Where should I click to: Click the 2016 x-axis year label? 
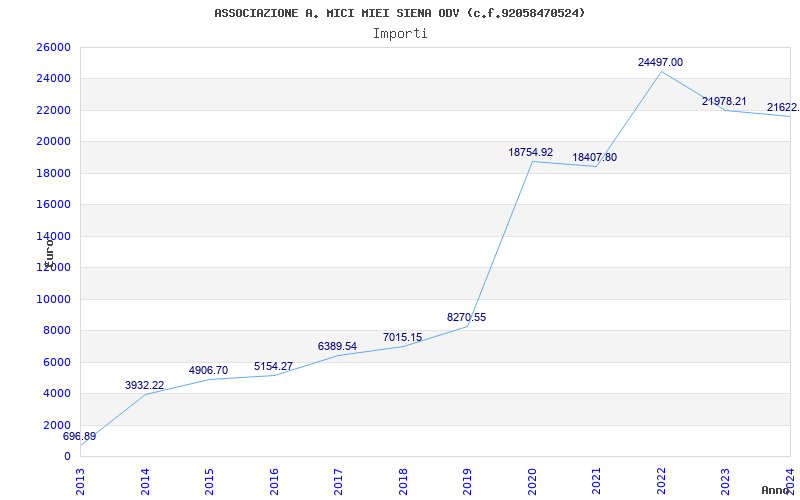click(274, 482)
